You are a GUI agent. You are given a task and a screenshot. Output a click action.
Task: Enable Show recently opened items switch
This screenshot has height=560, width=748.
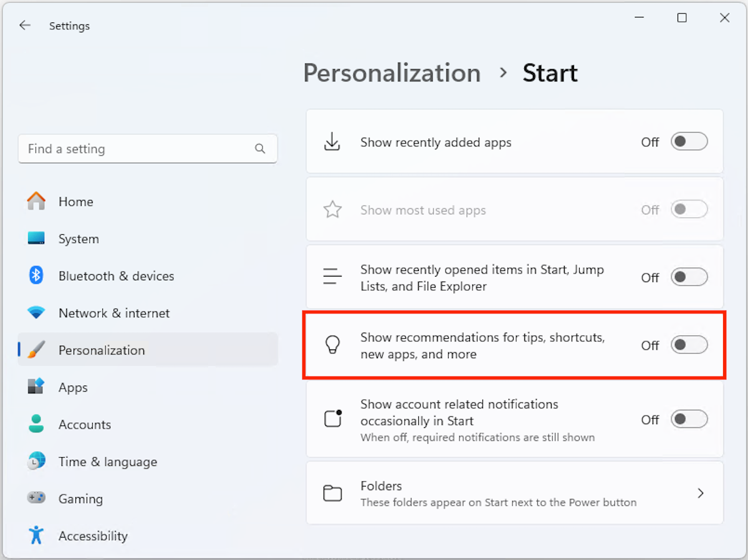[x=689, y=277]
